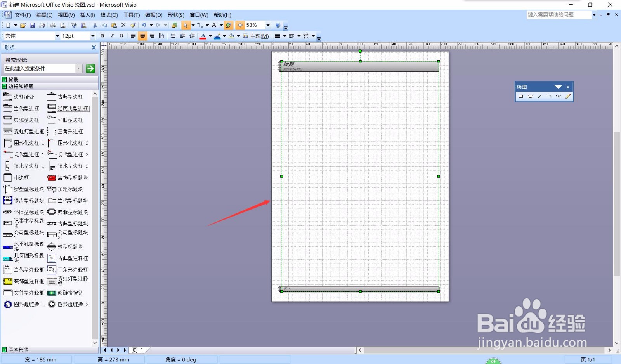
Task: Expand the New drawing dropdown arrow
Action: pos(16,25)
